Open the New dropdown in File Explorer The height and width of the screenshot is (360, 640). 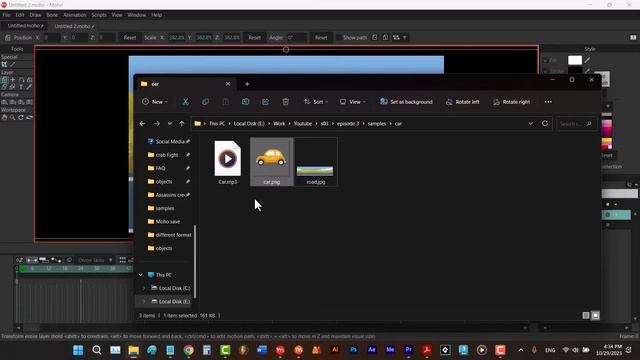155,102
